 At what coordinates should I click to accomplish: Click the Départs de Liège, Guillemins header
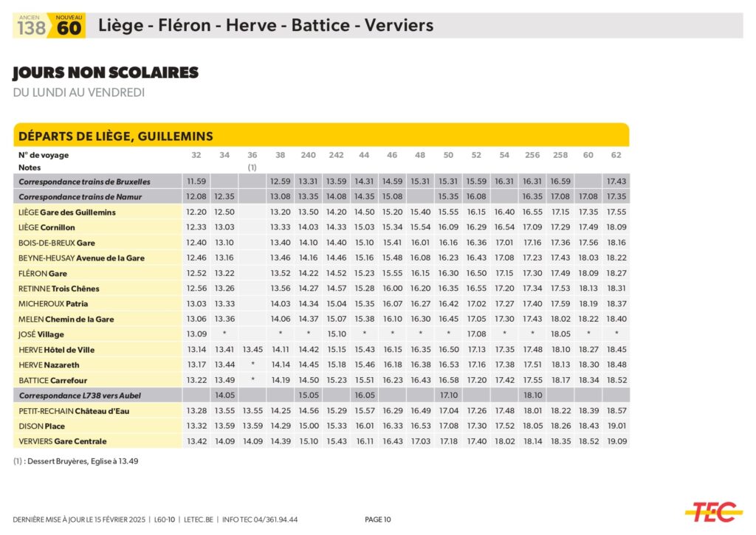115,136
